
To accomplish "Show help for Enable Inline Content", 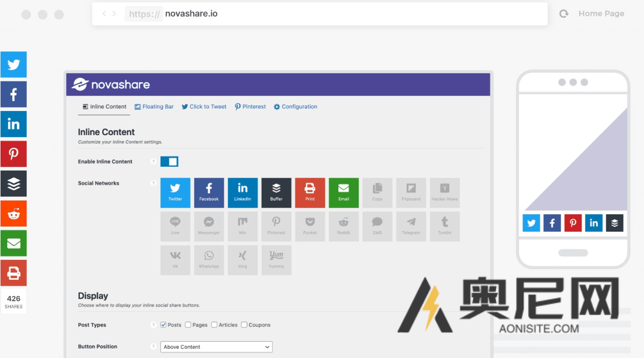I will pos(153,162).
